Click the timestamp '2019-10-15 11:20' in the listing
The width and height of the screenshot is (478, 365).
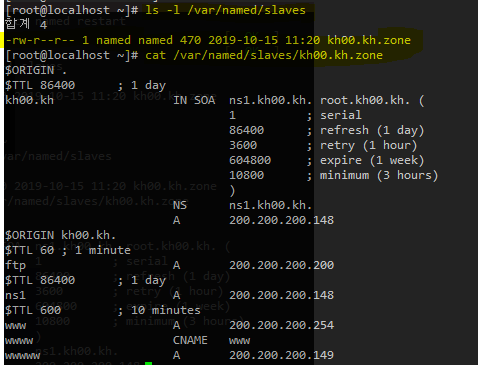264,40
